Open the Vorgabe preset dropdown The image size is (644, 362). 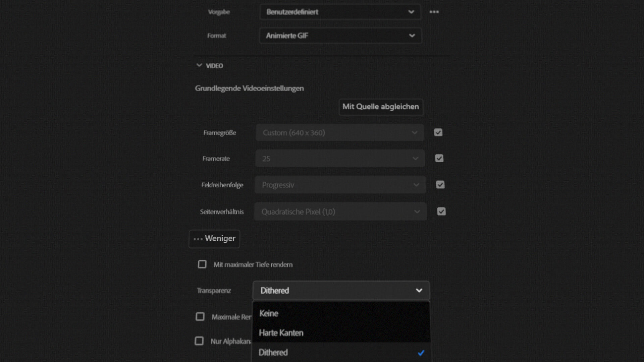pos(340,12)
